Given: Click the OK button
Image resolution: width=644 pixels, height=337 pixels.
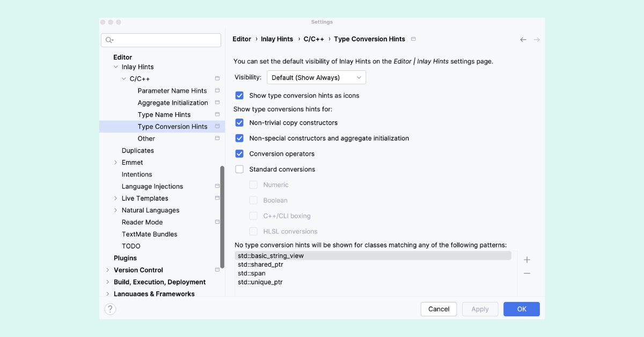Looking at the screenshot, I should point(521,309).
